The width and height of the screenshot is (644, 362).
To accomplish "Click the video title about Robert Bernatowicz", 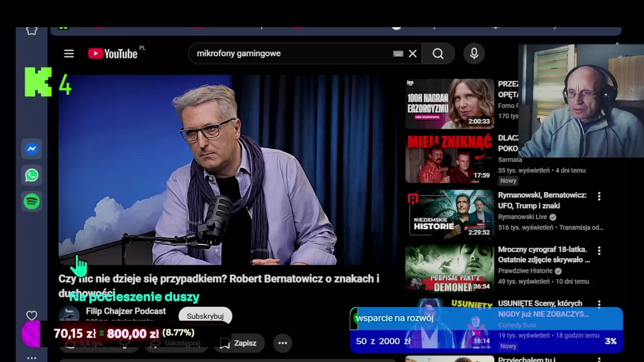I will (x=219, y=285).
